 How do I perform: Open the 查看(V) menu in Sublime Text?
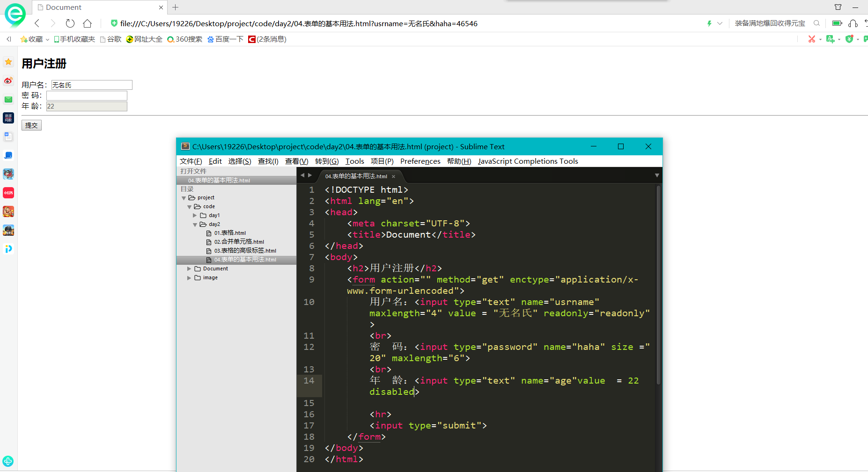[x=297, y=161]
